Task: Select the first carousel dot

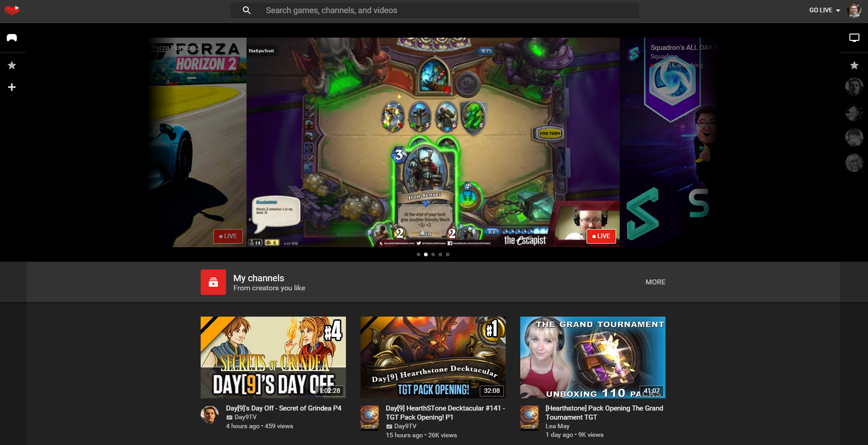Action: pyautogui.click(x=419, y=254)
